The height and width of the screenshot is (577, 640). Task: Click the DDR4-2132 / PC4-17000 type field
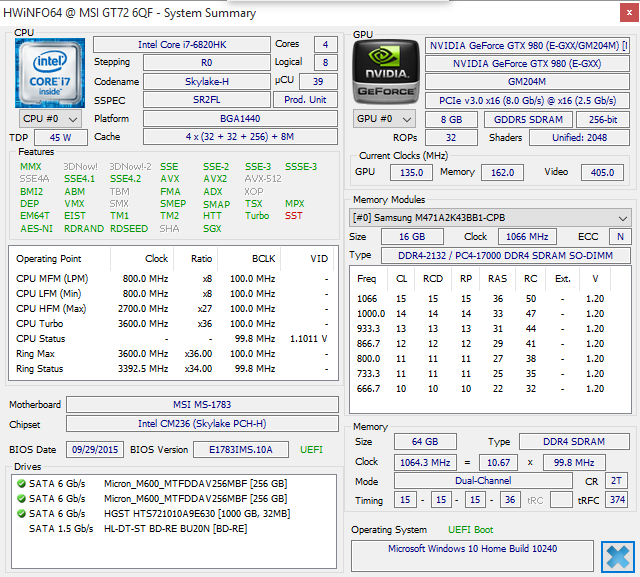(x=506, y=255)
